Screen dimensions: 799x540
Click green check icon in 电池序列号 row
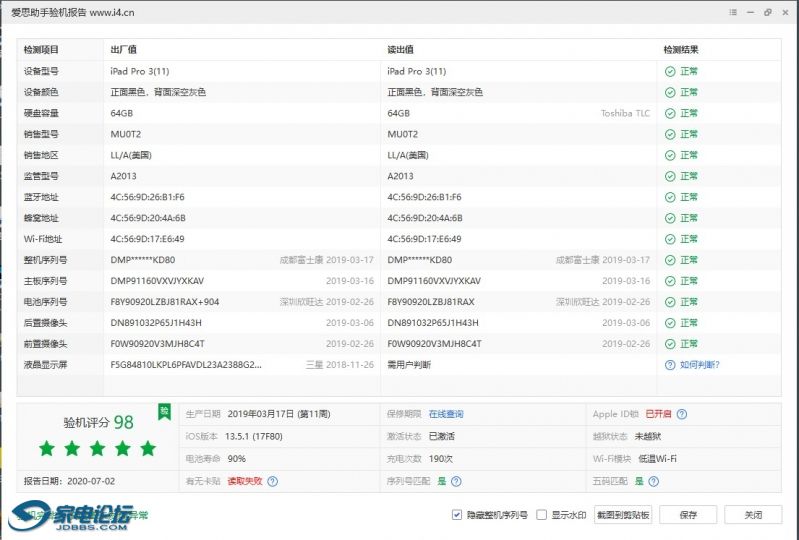(670, 302)
